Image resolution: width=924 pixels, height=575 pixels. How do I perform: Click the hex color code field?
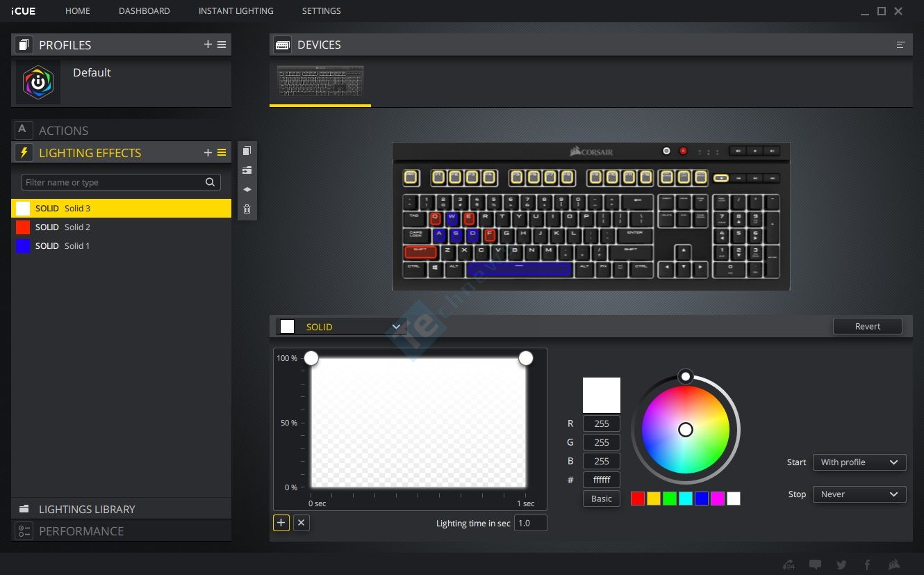click(602, 480)
